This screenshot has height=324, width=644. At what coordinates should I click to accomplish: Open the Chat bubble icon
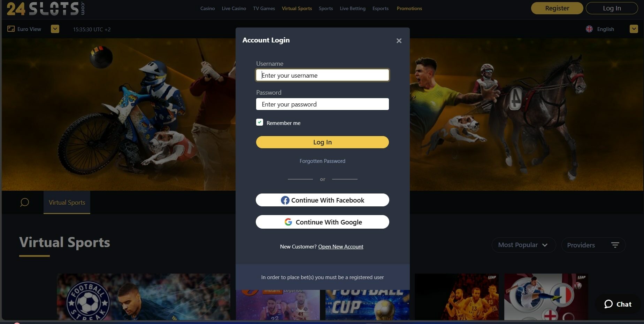[x=608, y=304]
